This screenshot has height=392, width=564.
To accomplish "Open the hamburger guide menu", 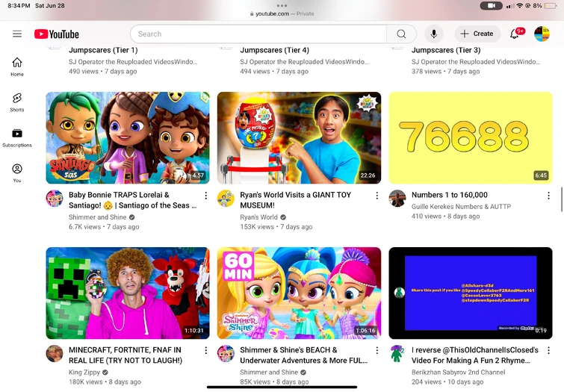I will [x=17, y=34].
